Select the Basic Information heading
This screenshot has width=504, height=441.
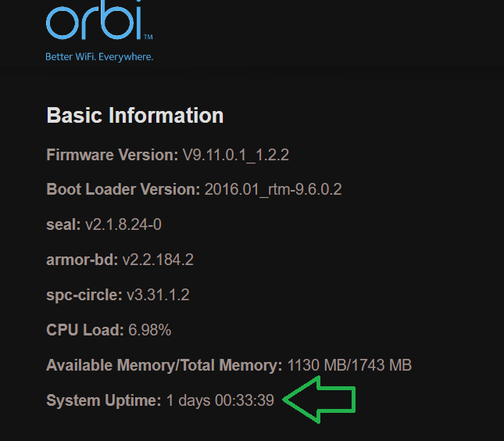tap(135, 116)
